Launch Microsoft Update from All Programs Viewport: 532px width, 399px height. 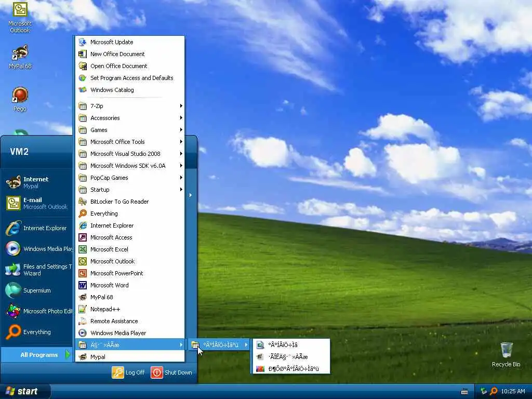130,42
